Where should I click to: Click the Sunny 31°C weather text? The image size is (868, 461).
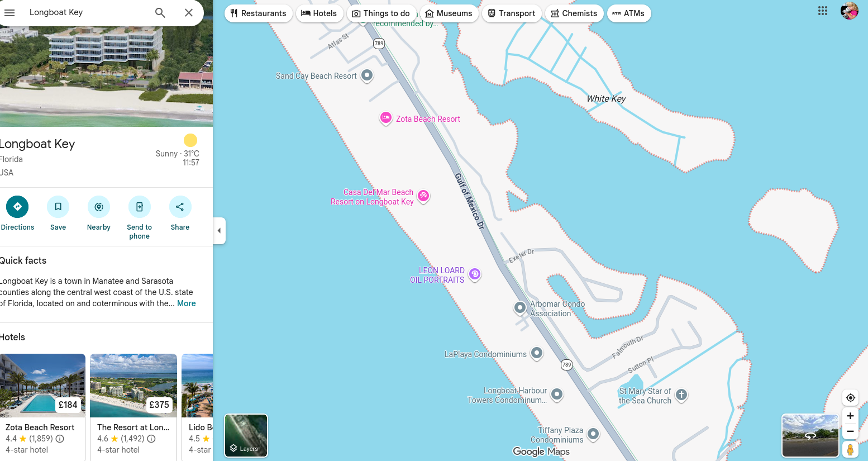point(178,154)
